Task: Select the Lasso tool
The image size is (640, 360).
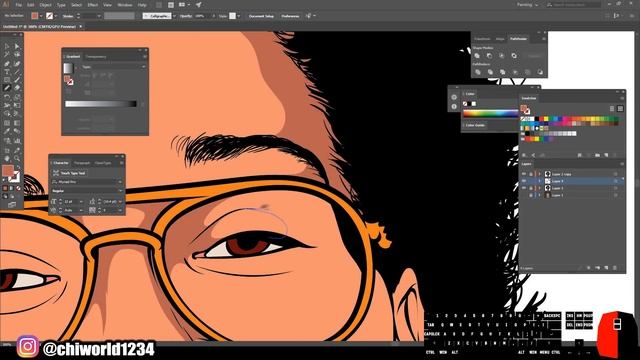Action: pyautogui.click(x=17, y=54)
